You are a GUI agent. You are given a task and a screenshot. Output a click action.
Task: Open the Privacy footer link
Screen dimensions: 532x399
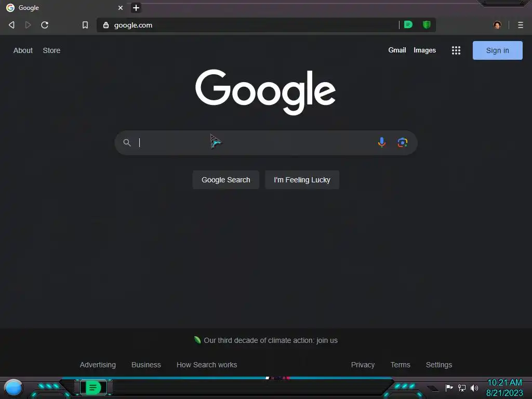(x=363, y=365)
